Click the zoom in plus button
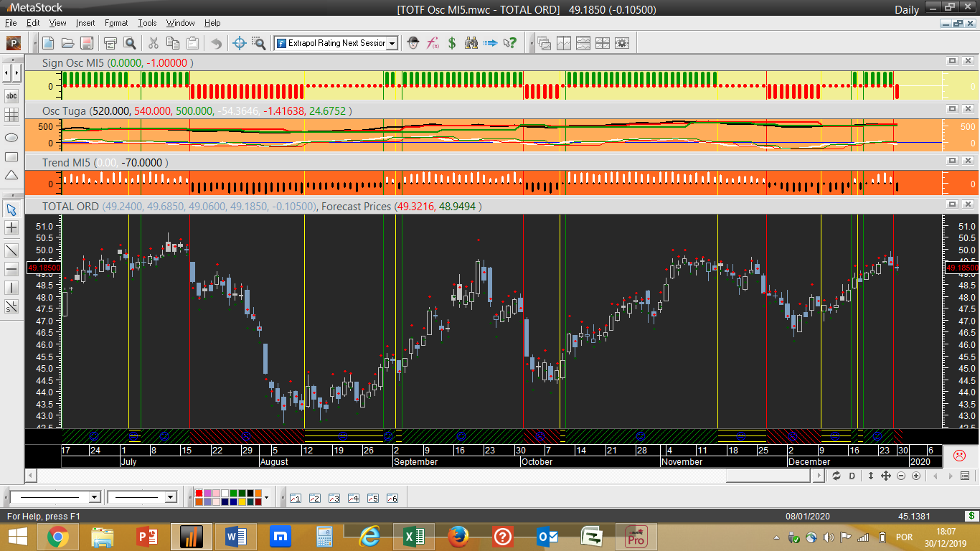Screen dimensions: 980x551 click(916, 476)
